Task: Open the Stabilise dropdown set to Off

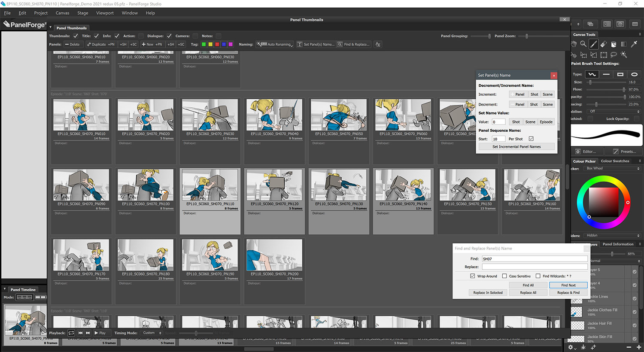Action: [x=614, y=111]
